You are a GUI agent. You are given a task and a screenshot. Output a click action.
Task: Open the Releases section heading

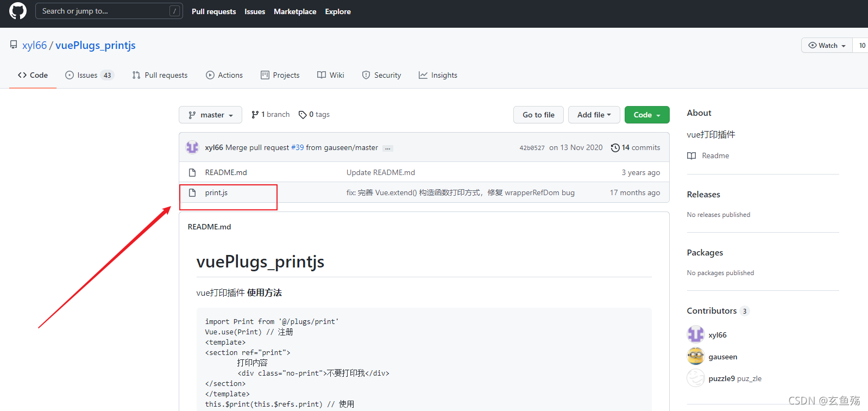(x=703, y=194)
